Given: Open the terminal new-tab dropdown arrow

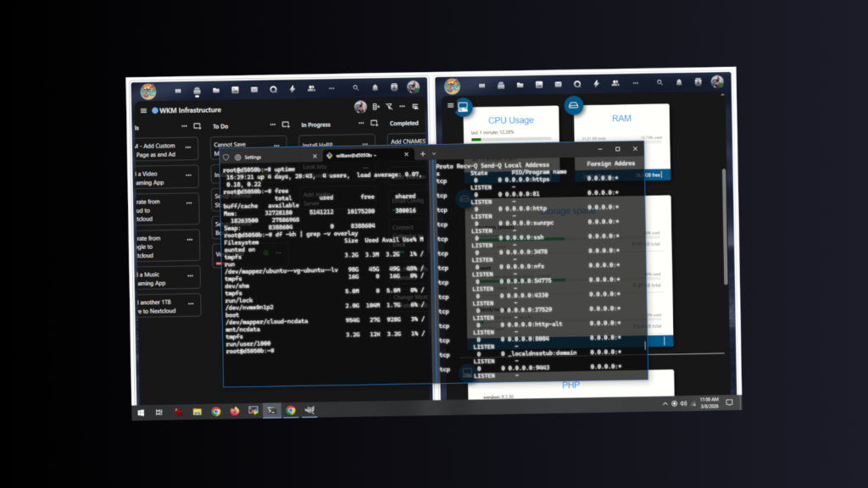Looking at the screenshot, I should (434, 154).
